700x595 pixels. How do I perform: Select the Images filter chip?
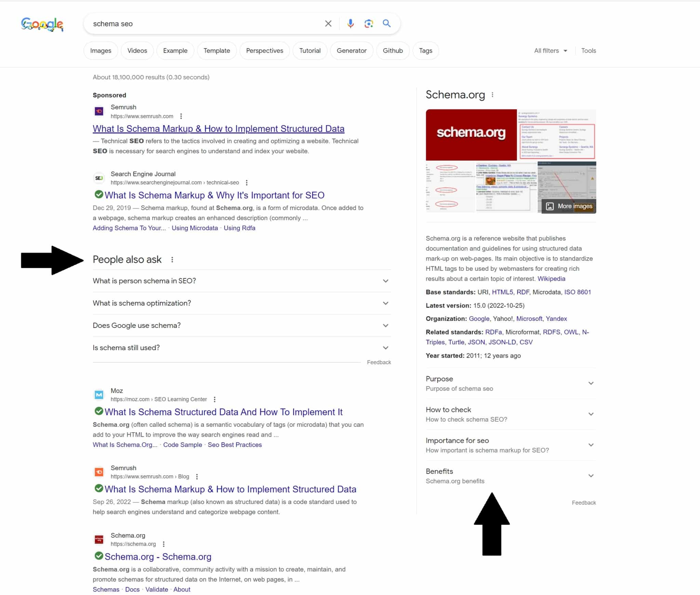point(101,51)
